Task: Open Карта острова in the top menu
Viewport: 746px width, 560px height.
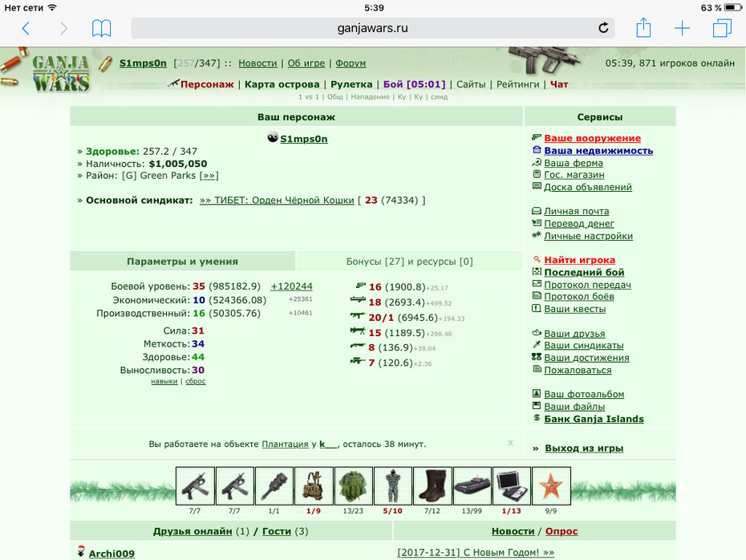Action: (x=282, y=84)
